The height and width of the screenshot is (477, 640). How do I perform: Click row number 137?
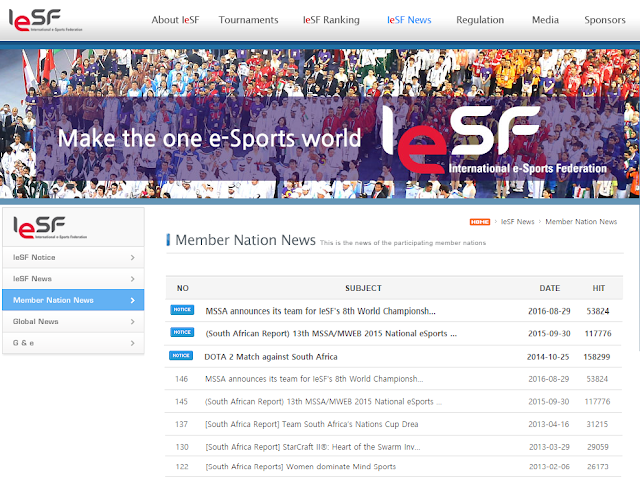coord(181,424)
